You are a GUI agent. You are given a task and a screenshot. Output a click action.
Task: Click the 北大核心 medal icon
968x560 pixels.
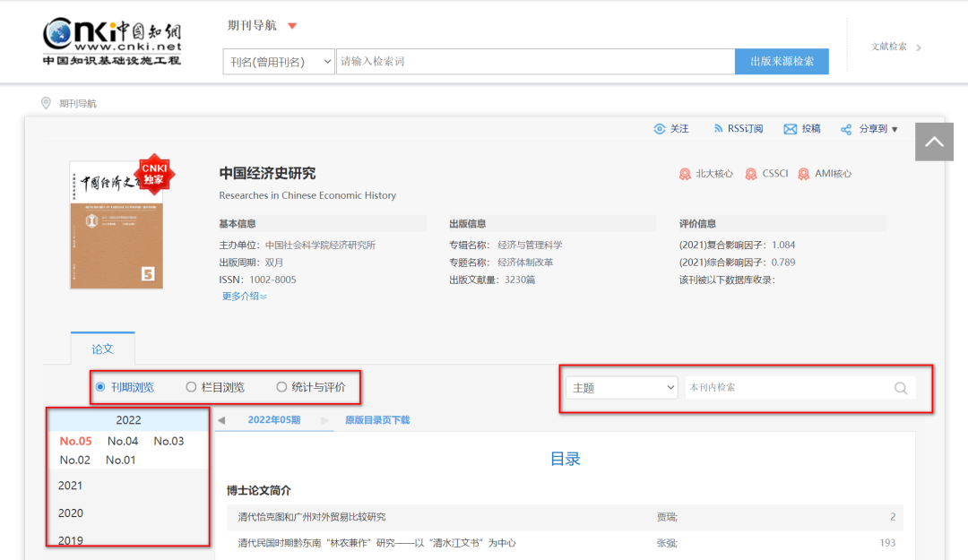click(685, 174)
